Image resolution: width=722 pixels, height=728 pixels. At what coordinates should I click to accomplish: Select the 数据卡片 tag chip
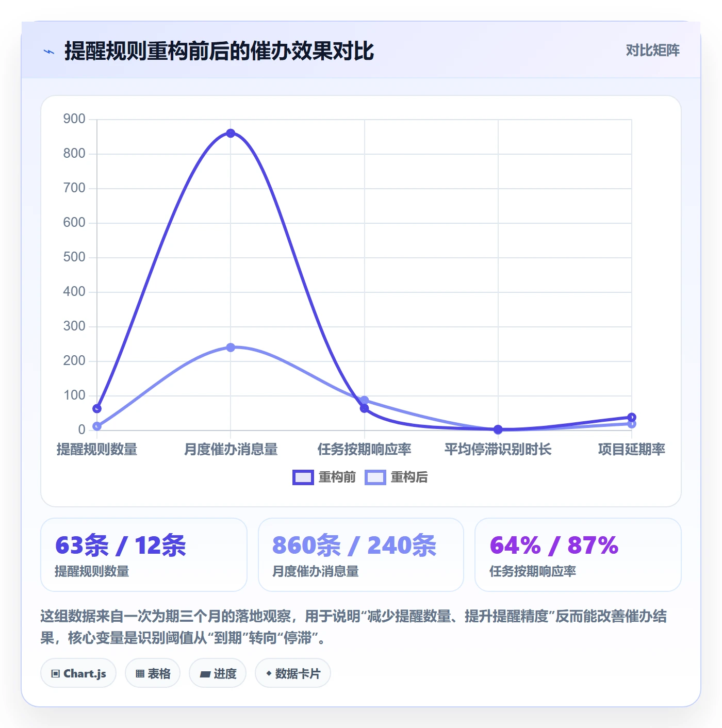point(293,673)
